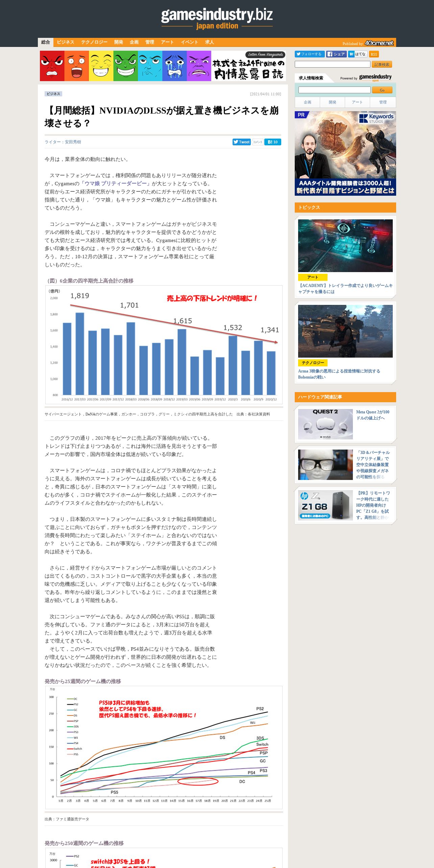Click the ビジネス category tag above headline
The image size is (434, 868).
pos(53,94)
